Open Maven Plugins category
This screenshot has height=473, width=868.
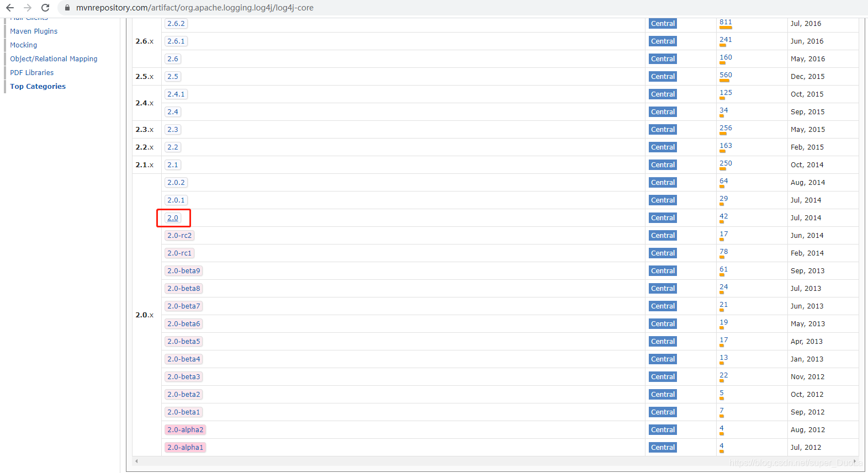[x=34, y=31]
